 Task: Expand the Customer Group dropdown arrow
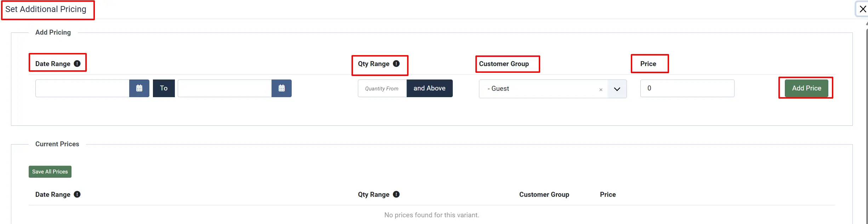[617, 89]
